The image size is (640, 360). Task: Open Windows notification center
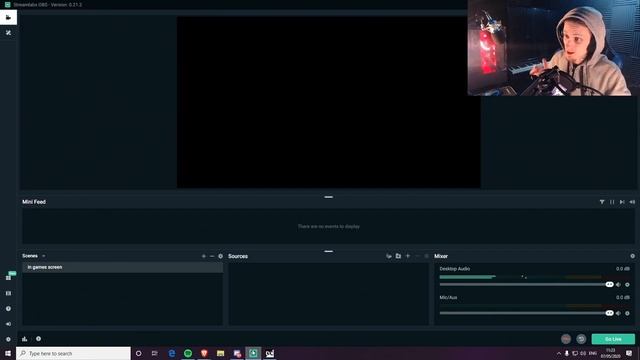(x=629, y=353)
